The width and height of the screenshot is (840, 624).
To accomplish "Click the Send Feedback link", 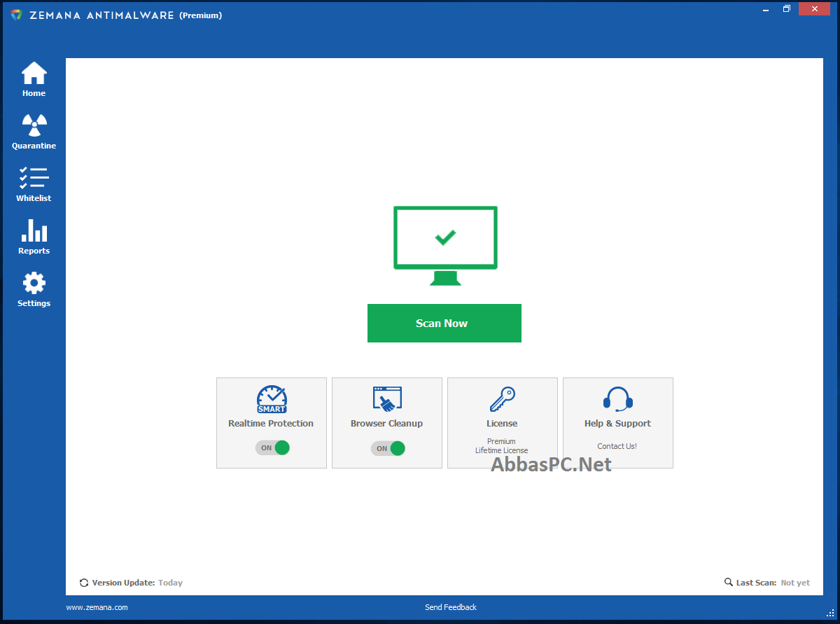I will (451, 607).
